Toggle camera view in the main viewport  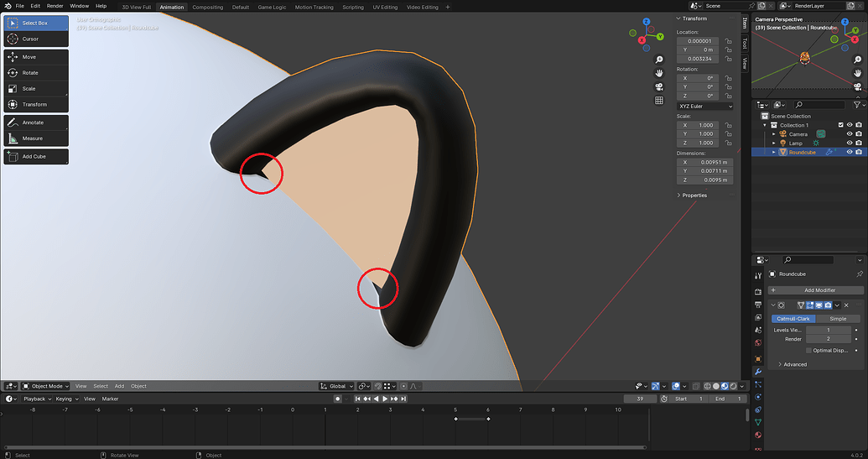[658, 87]
